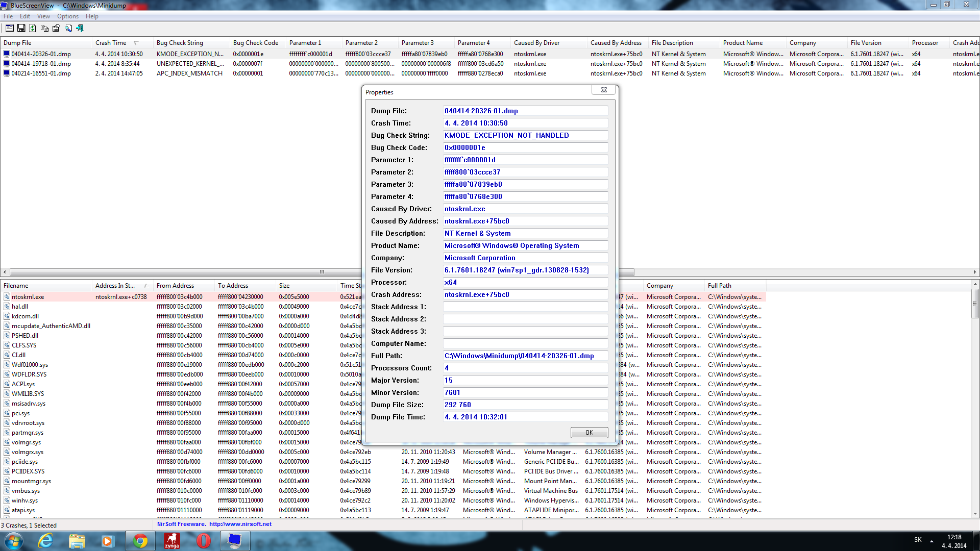Click the upper pane horizontal scrollbar thumb
This screenshot has height=551, width=980.
point(322,272)
